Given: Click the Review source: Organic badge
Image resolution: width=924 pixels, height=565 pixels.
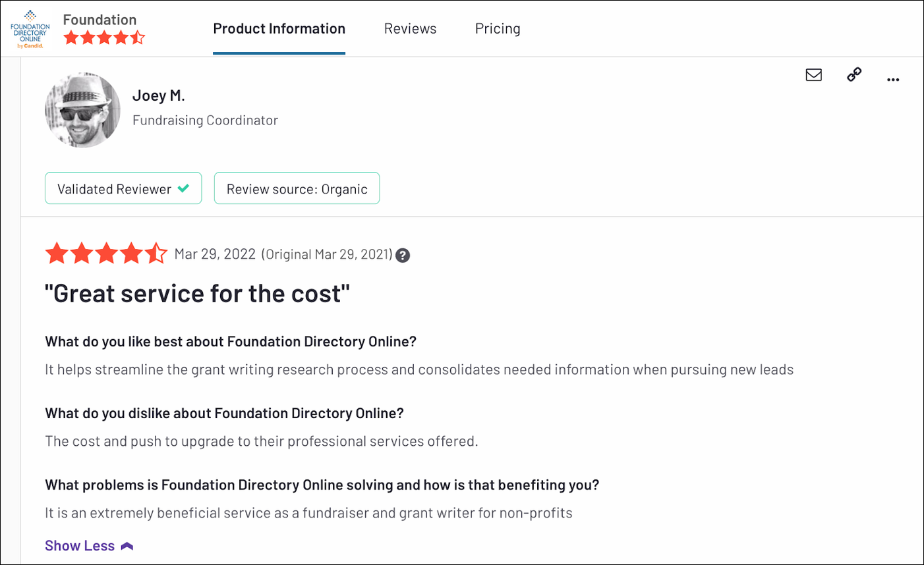Looking at the screenshot, I should (297, 188).
